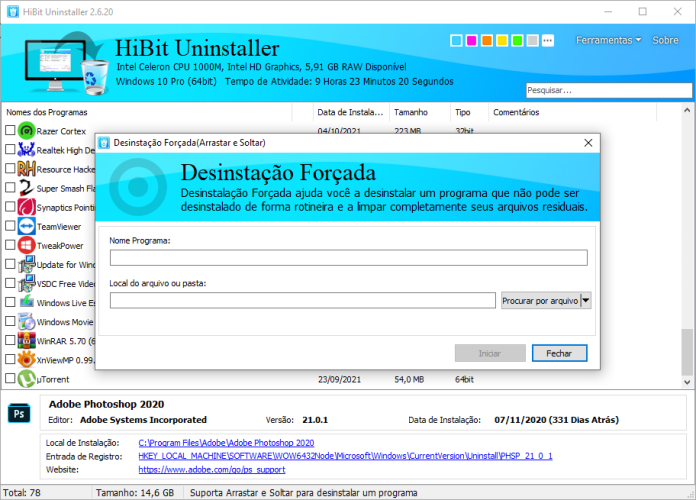Click the Windows Movie Maker icon
This screenshot has width=696, height=500.
pos(27,321)
